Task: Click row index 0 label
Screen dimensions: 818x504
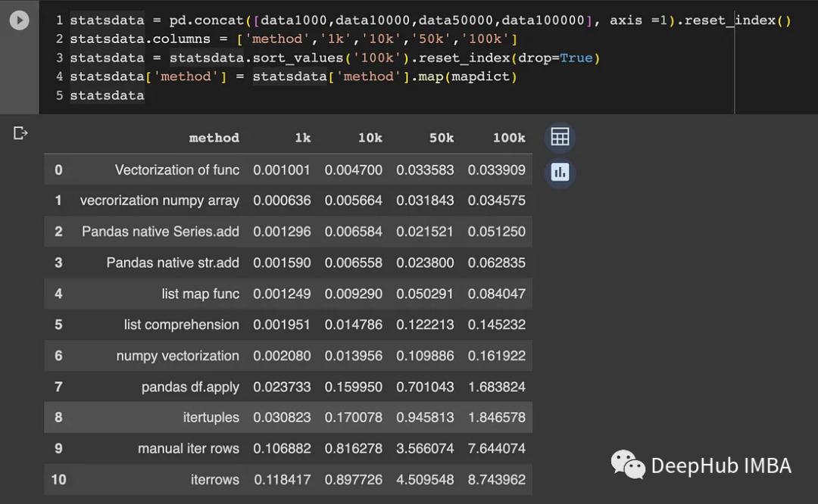Action: click(x=58, y=170)
